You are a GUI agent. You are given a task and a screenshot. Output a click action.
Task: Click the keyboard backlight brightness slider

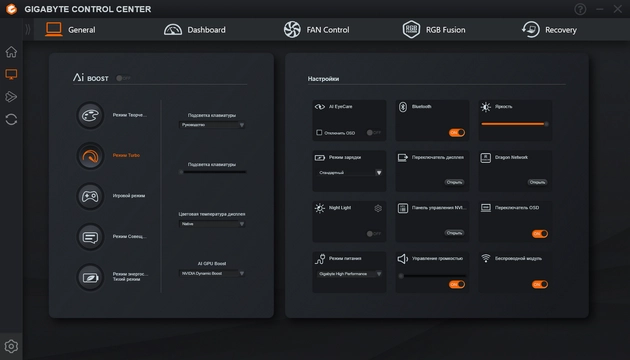tap(213, 172)
